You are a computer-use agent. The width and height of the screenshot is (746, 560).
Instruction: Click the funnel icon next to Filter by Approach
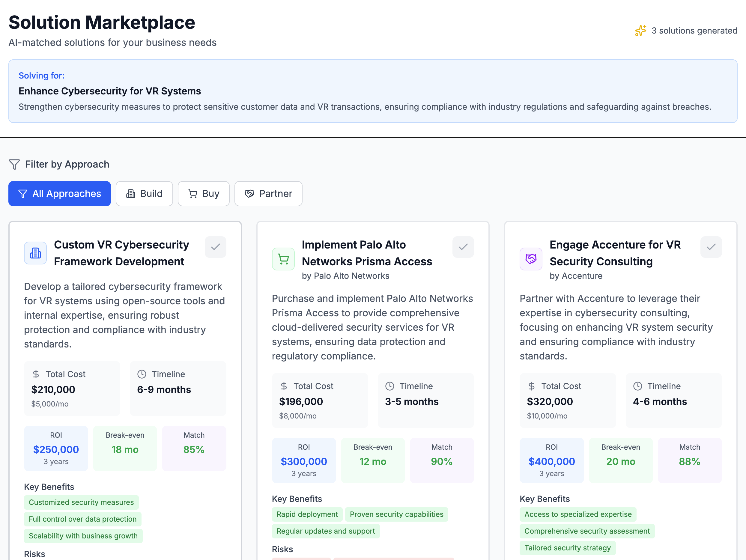click(x=14, y=164)
